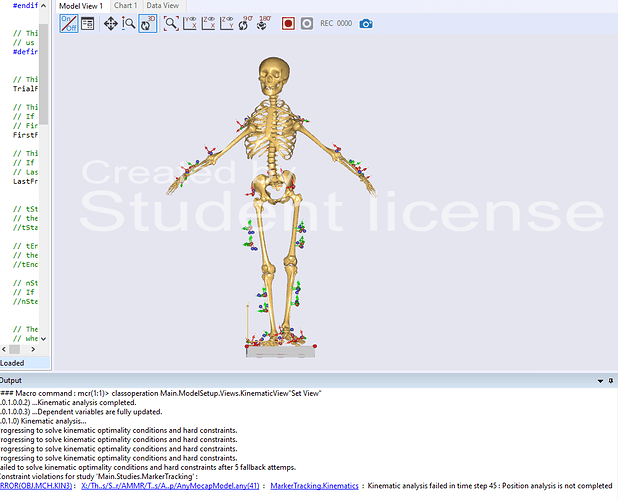The width and height of the screenshot is (618, 500).
Task: Click the code editor scroll up arrow
Action: [43, 6]
